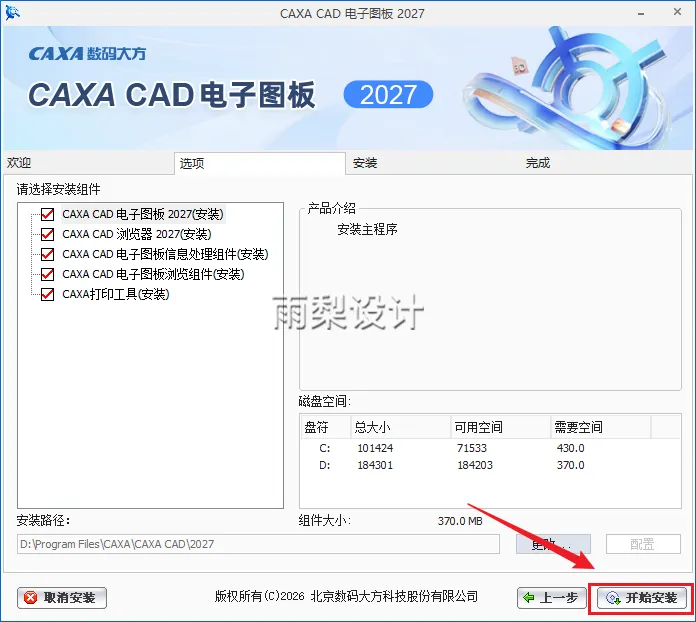Click the install path input field

point(258,544)
